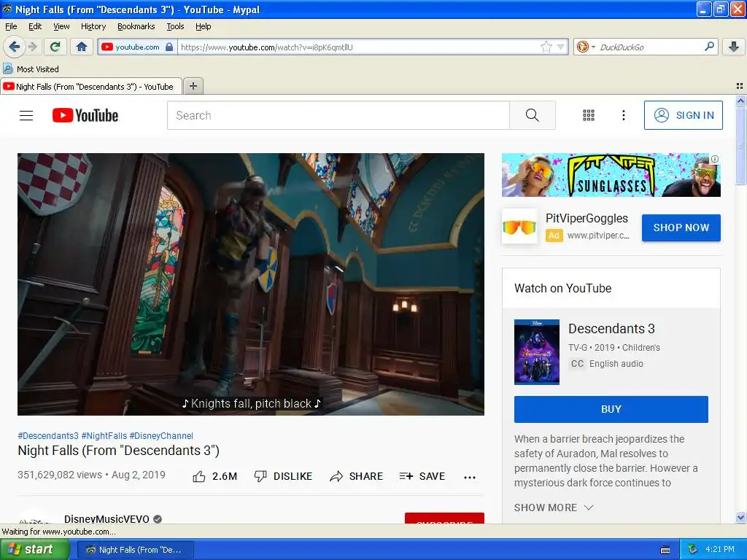
Task: Click the #NightFalls hashtag link
Action: [104, 436]
